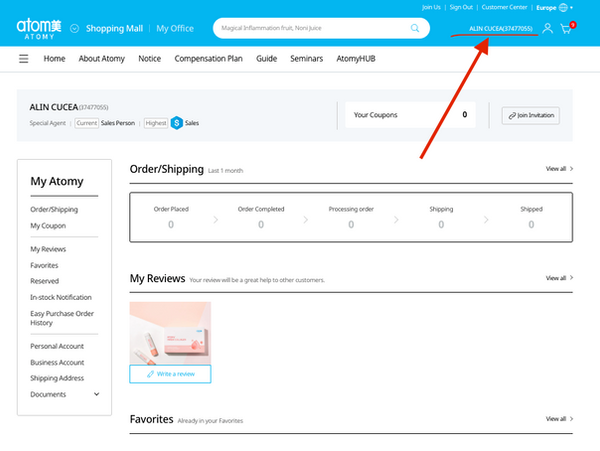Screen dimensions: 600x451
Task: Open the shopping cart icon
Action: point(566,28)
